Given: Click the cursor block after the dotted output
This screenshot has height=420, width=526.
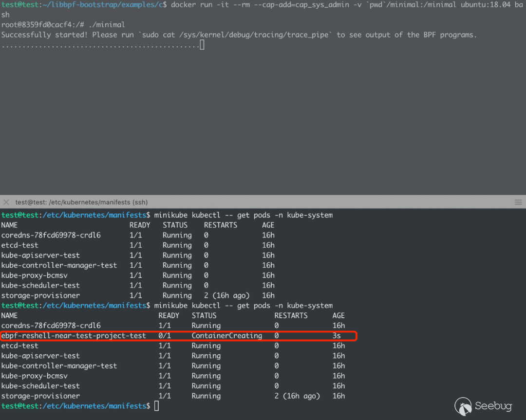Looking at the screenshot, I should (202, 45).
